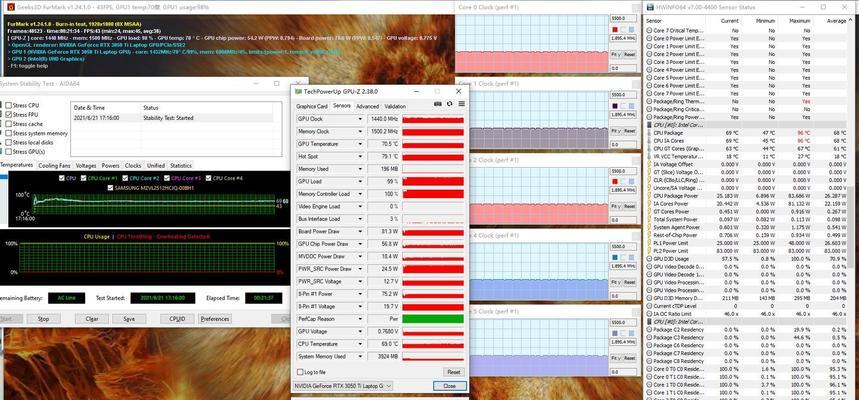
Task: Enable the Stress GPU(s) checkbox
Action: (8, 152)
